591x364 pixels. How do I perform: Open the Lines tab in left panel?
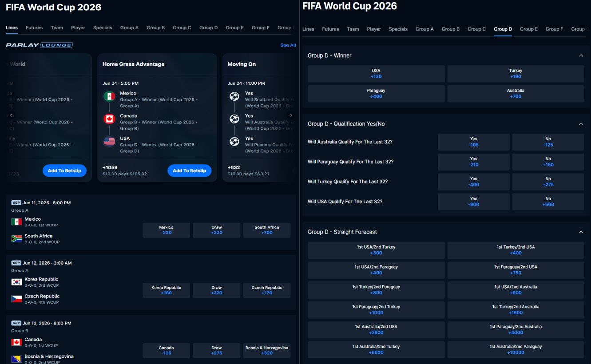(x=12, y=28)
